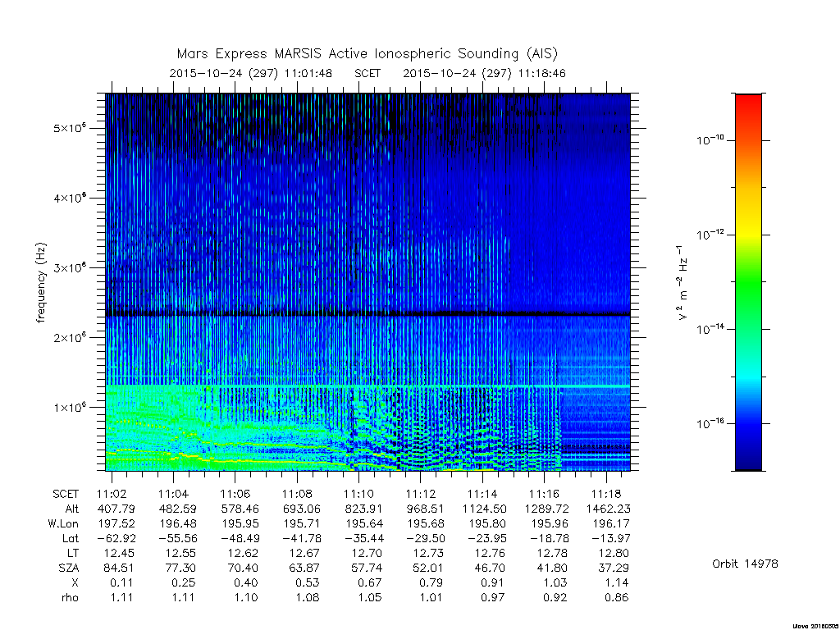Click the altitude value 823.91

click(x=363, y=509)
